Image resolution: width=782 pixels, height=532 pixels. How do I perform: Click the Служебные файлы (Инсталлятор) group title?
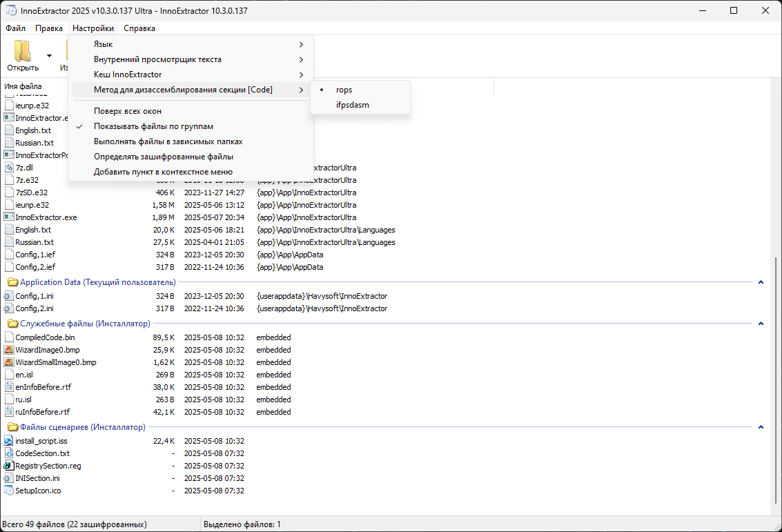[85, 324]
